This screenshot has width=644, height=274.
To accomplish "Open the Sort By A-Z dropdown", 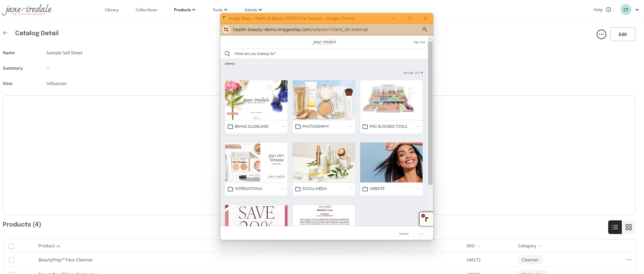I will 413,73.
